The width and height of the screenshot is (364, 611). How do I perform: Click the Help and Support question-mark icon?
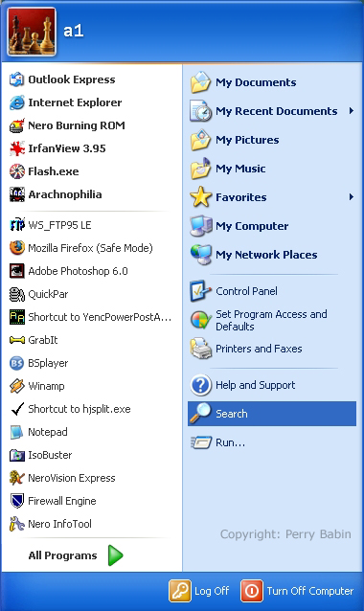(201, 385)
